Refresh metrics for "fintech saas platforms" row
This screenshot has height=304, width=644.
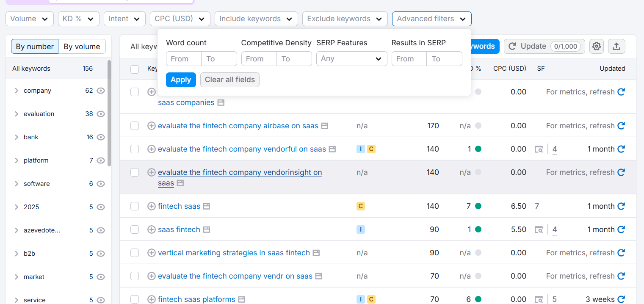[621, 299]
